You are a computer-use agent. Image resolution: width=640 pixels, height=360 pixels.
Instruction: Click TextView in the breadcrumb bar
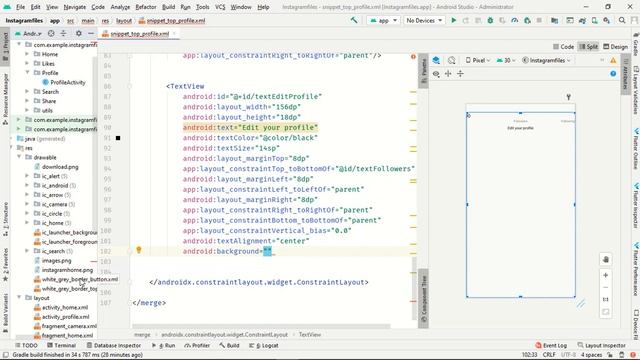(310, 335)
